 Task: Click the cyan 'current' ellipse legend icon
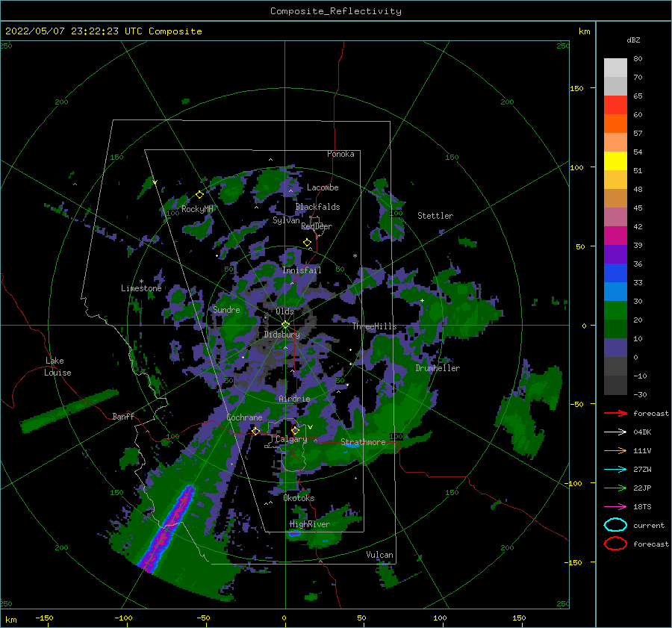tap(615, 525)
